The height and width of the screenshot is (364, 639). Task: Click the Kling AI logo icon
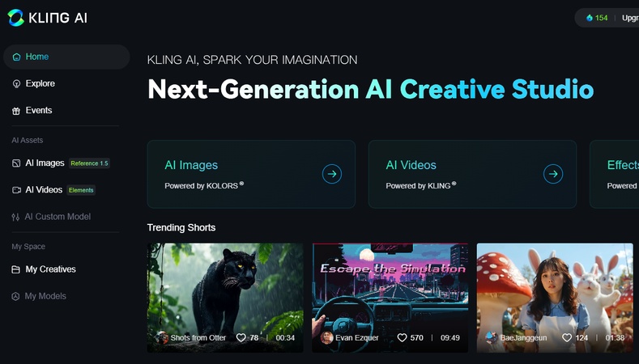click(16, 18)
